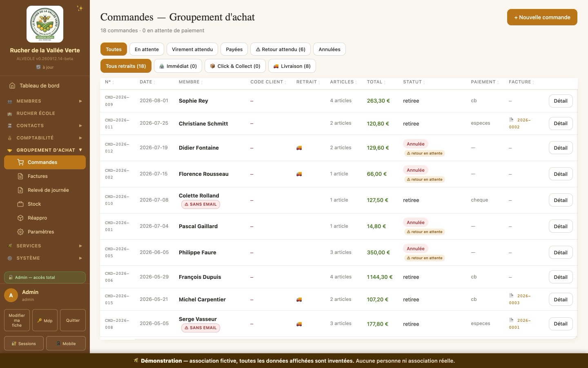This screenshot has width=588, height=368.
Task: Click the Relevé de journée icon
Action: [x=20, y=190]
